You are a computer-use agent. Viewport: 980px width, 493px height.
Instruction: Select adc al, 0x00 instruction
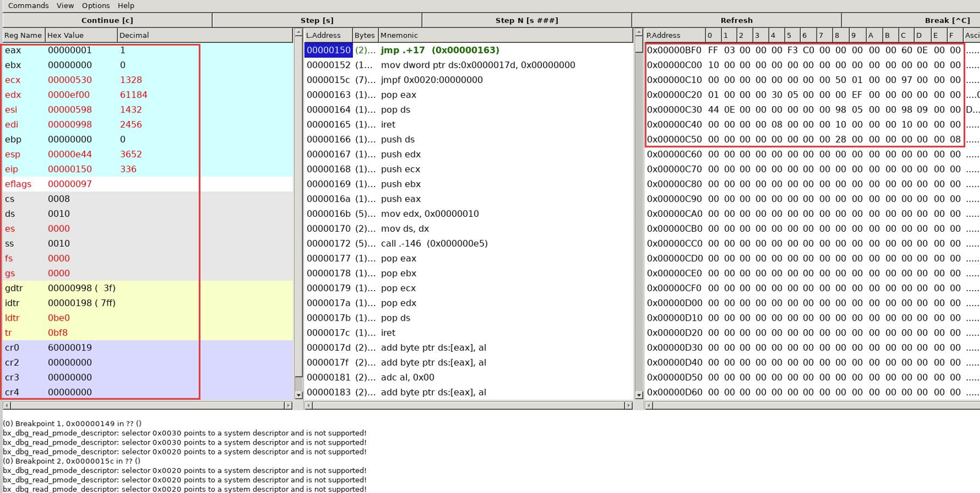pyautogui.click(x=468, y=377)
